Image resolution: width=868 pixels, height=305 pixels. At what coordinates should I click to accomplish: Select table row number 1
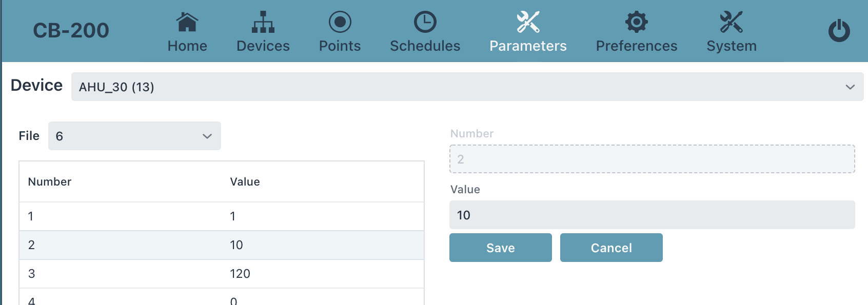pyautogui.click(x=222, y=216)
